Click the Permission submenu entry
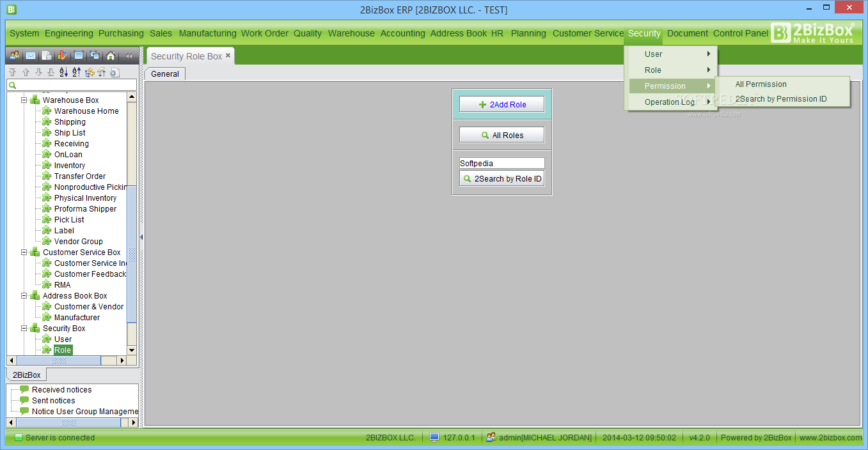868x450 pixels. pyautogui.click(x=671, y=86)
